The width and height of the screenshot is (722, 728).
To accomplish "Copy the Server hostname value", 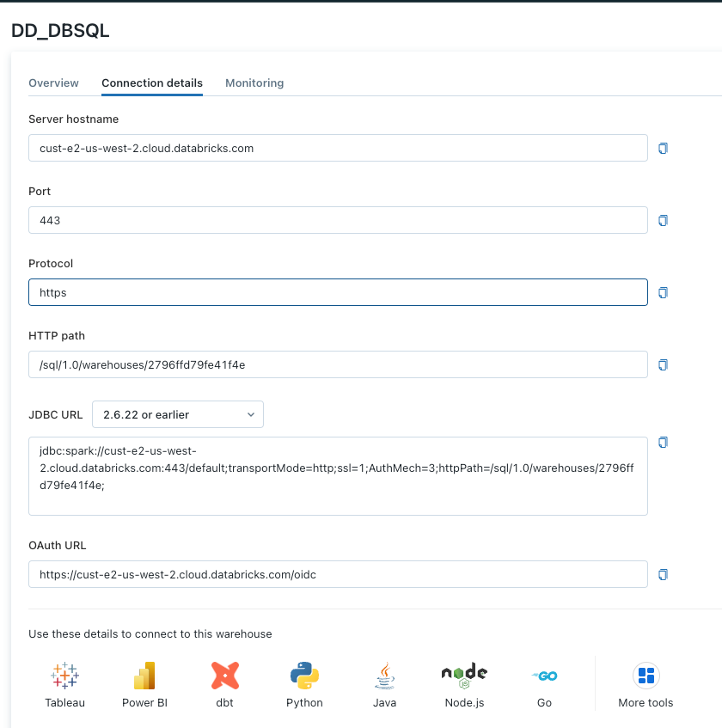I will coord(663,148).
